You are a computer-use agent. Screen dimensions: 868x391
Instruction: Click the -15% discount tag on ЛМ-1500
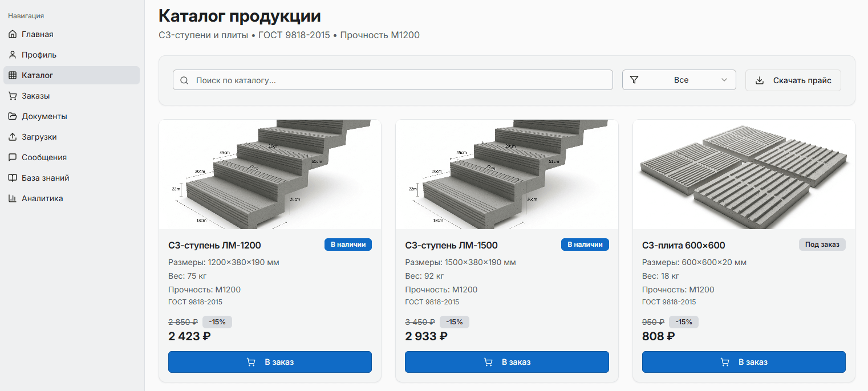click(455, 321)
